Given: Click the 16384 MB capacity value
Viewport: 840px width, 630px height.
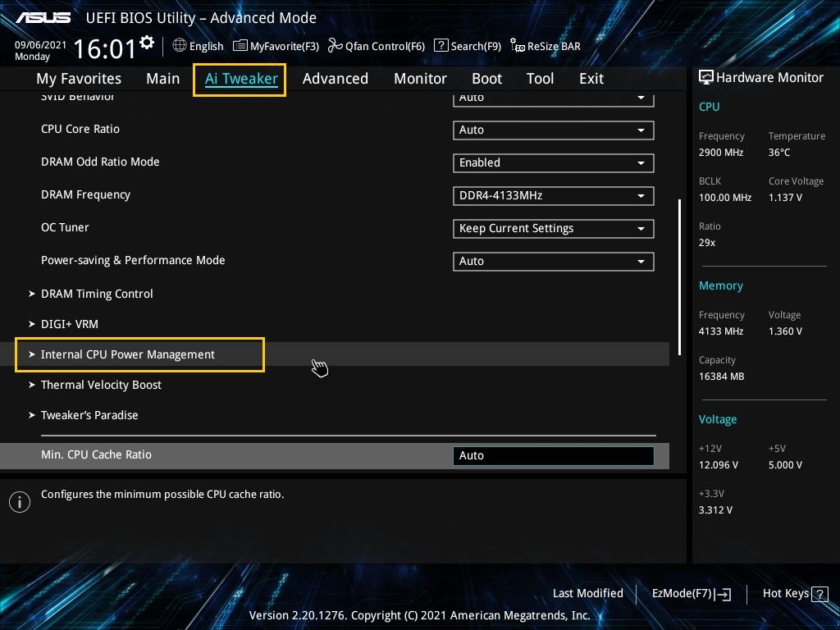Looking at the screenshot, I should [721, 377].
